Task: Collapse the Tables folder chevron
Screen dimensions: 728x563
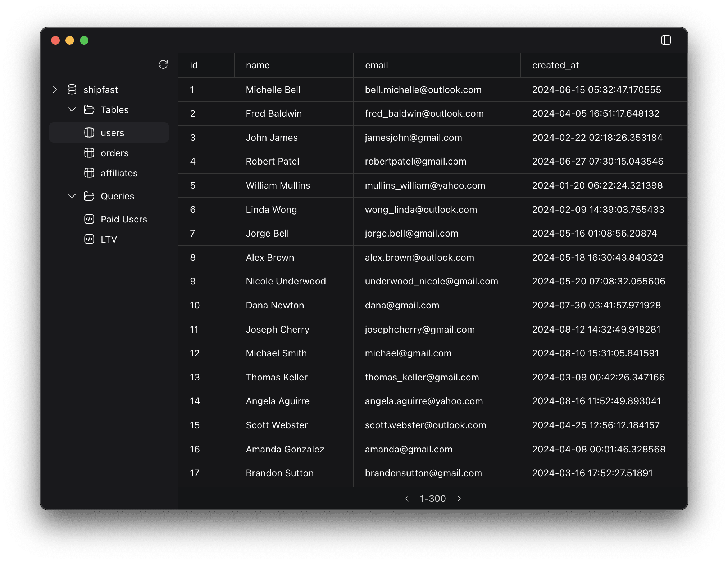Action: click(x=72, y=109)
